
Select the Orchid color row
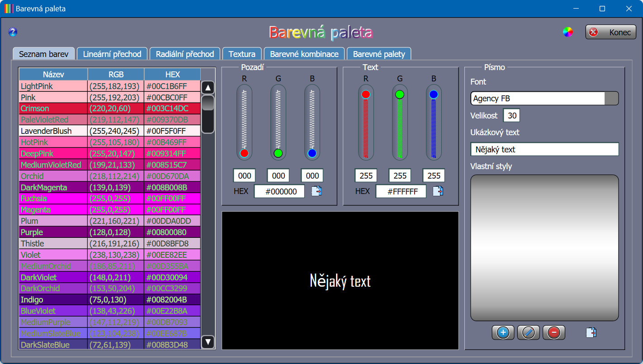[110, 176]
